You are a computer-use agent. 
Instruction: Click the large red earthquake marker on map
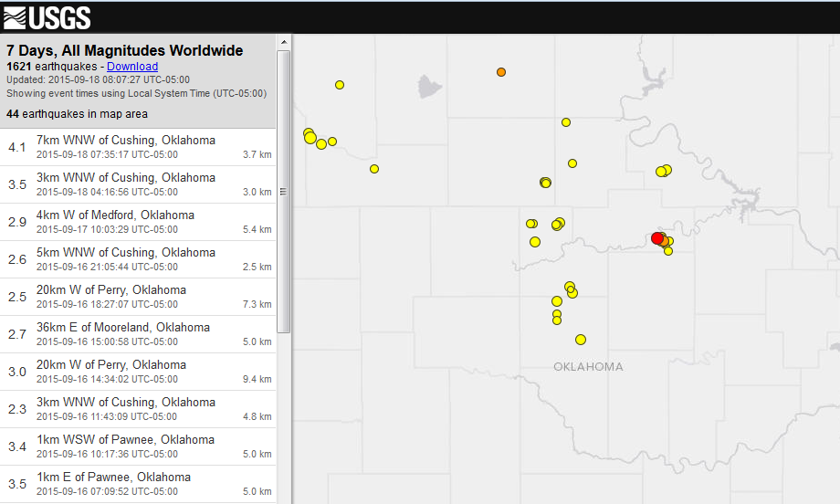click(657, 238)
